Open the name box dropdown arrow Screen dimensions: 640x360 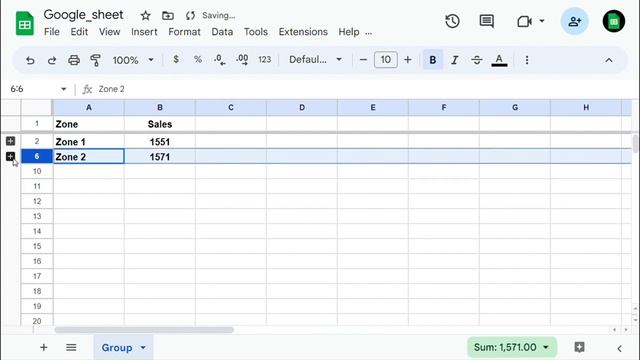click(63, 89)
